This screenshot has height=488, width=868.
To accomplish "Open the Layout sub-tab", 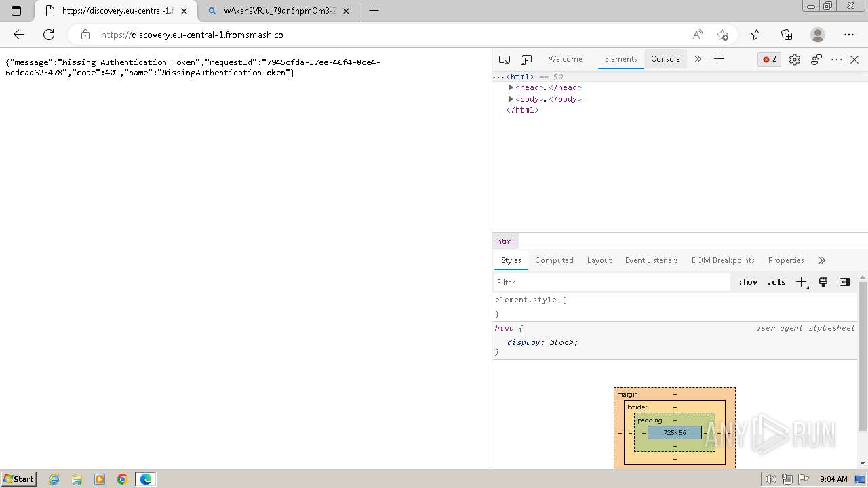I will click(x=599, y=260).
